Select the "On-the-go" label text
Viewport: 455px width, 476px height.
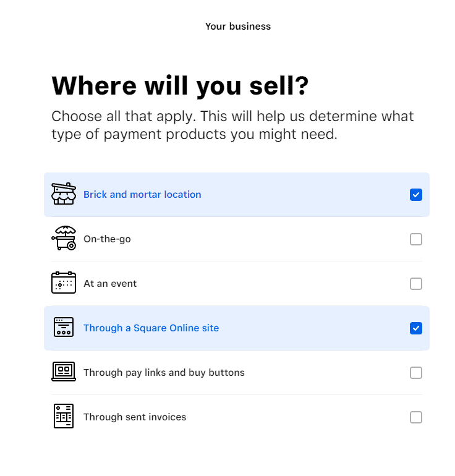(x=107, y=239)
